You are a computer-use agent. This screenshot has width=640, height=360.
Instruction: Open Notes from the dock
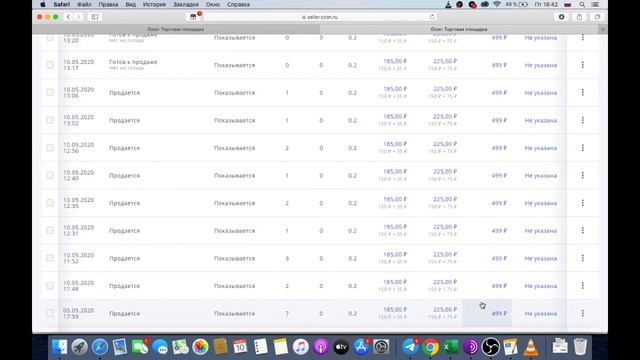pos(280,347)
